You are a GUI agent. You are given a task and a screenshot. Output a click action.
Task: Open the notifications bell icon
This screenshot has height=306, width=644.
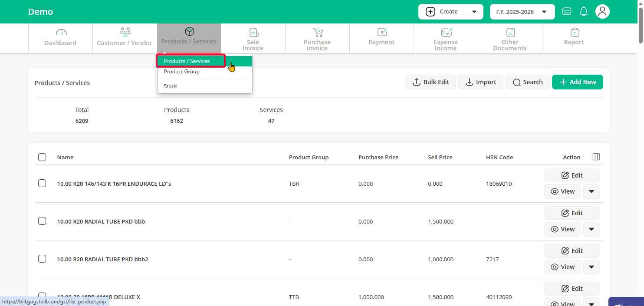[584, 12]
